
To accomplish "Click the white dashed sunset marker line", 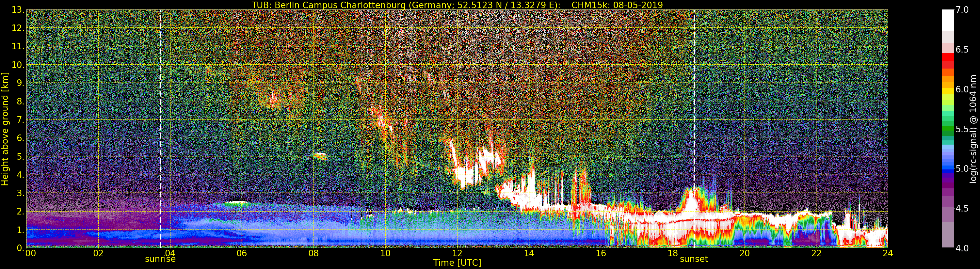I will (x=694, y=129).
